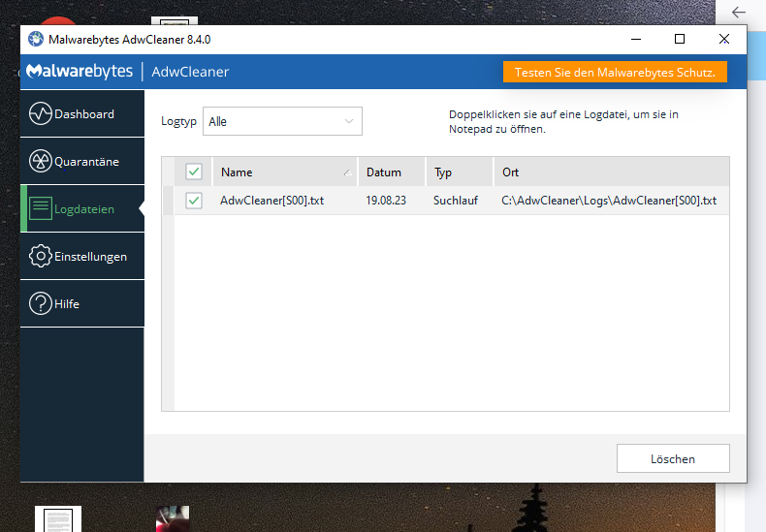
Task: Click the document icon on the desktop
Action: [58, 519]
